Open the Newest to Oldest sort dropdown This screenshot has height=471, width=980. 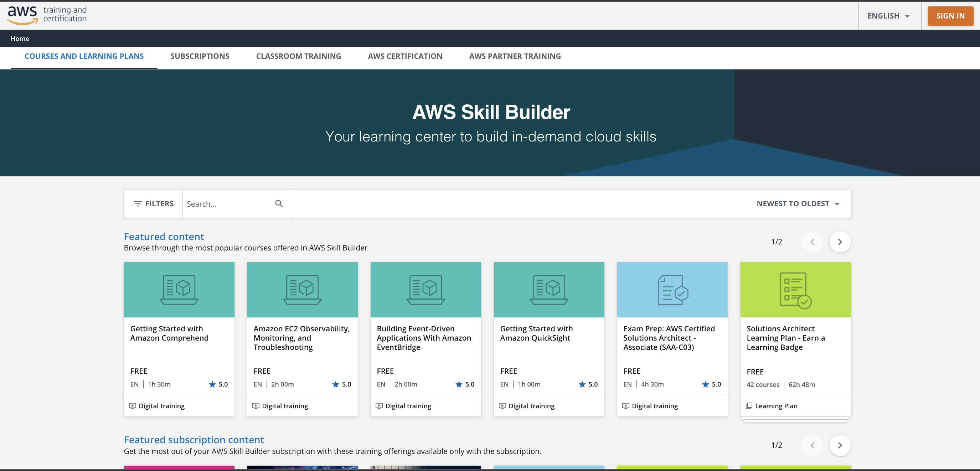click(798, 204)
